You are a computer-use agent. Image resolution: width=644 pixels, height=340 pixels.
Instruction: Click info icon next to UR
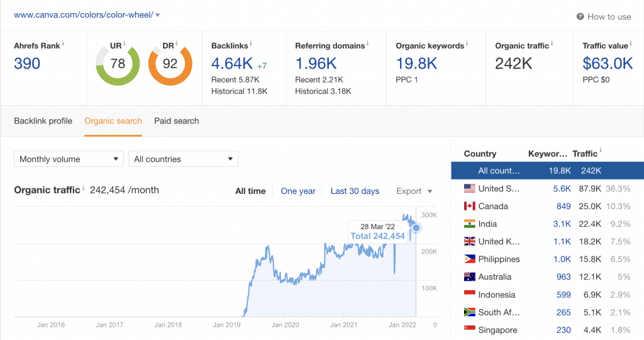point(124,43)
